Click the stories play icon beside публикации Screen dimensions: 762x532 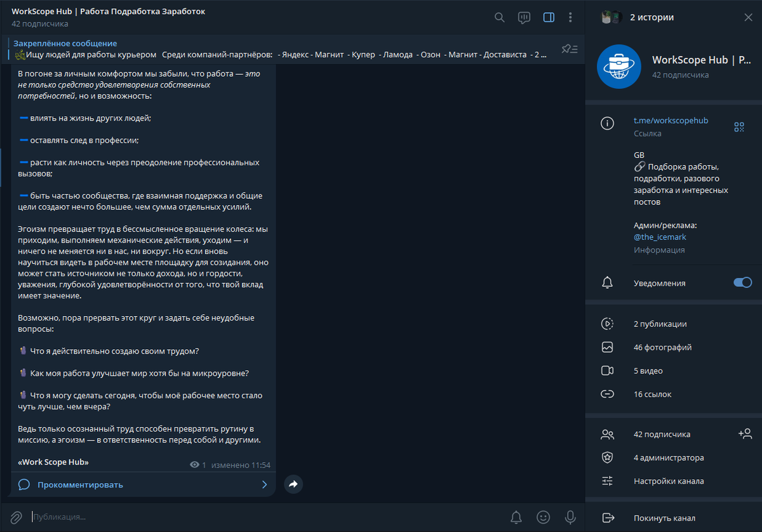pos(608,324)
